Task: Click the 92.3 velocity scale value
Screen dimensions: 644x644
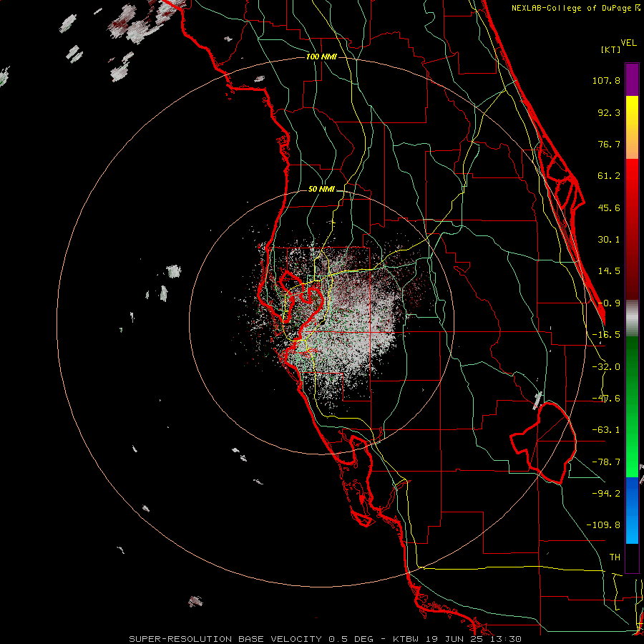Action: (609, 112)
